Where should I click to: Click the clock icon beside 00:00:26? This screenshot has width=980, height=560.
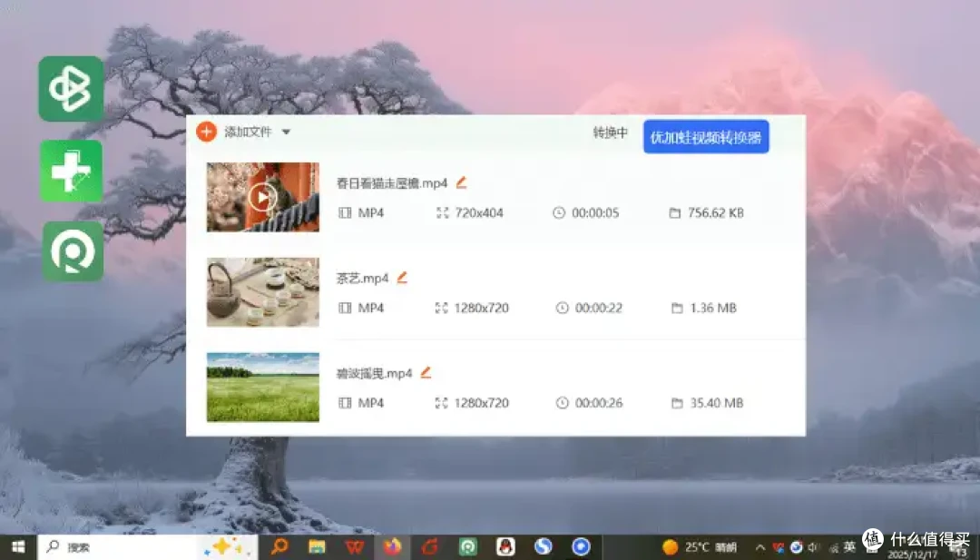(563, 402)
